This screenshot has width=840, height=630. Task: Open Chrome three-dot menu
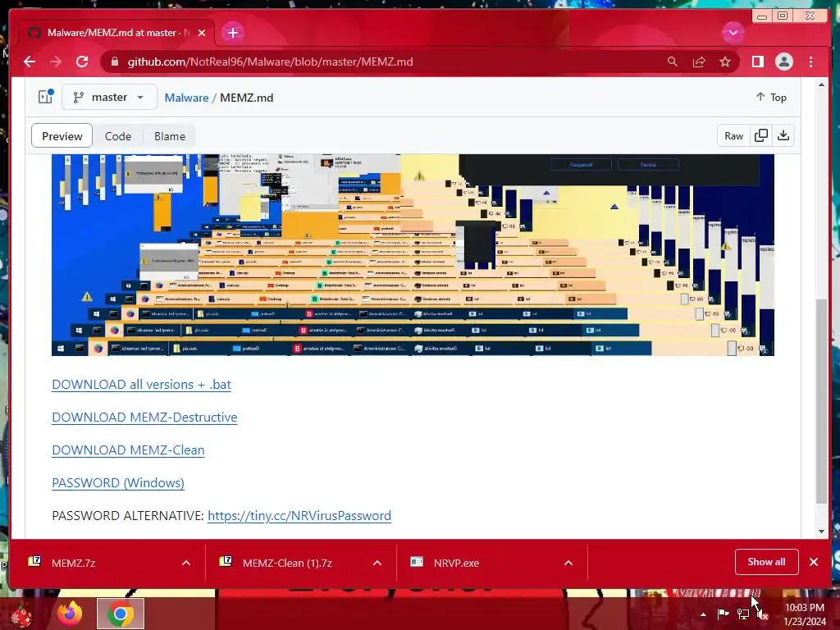click(x=811, y=62)
